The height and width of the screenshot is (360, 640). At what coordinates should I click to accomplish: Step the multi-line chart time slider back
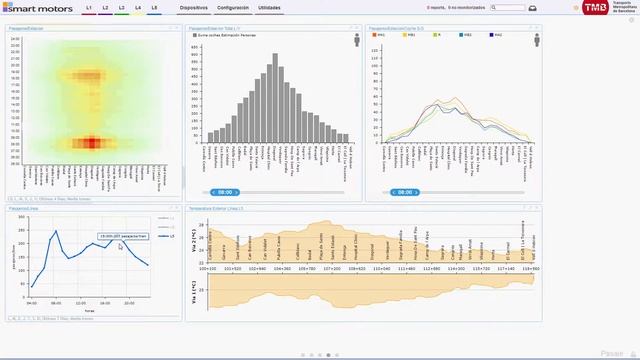394,192
